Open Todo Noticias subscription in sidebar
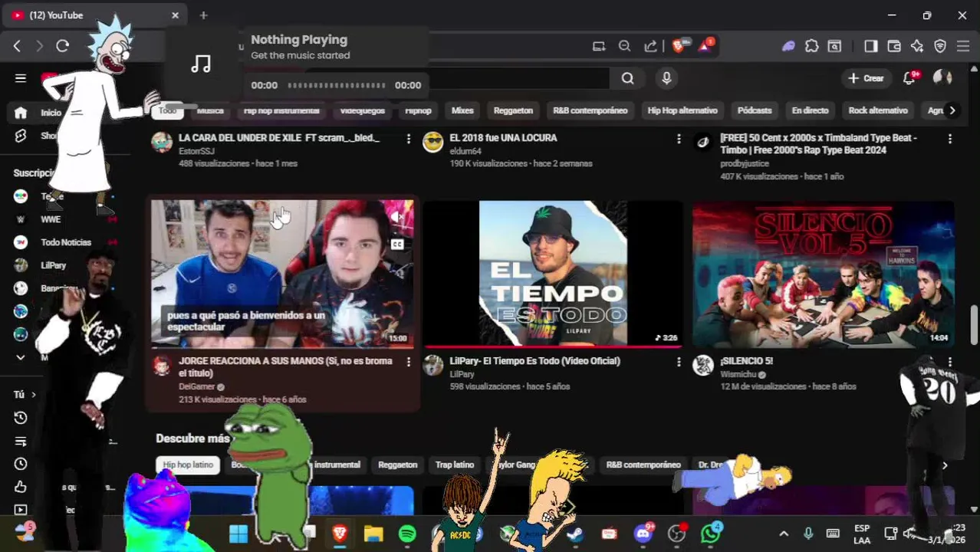Screen dimensions: 980x552 click(x=66, y=242)
